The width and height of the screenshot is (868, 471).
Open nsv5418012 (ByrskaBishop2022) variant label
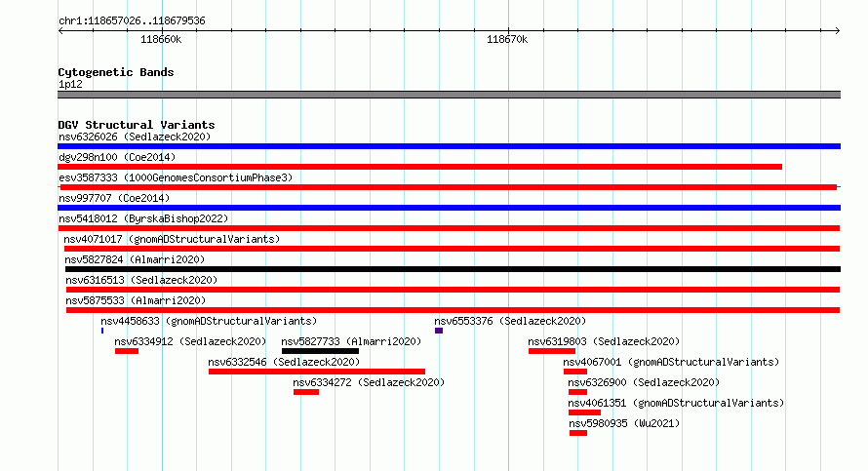[143, 218]
